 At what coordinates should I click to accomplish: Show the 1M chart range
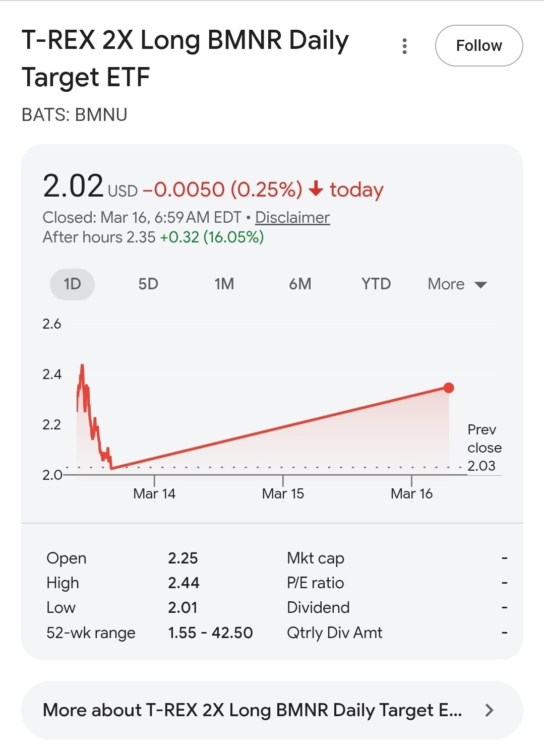tap(224, 284)
